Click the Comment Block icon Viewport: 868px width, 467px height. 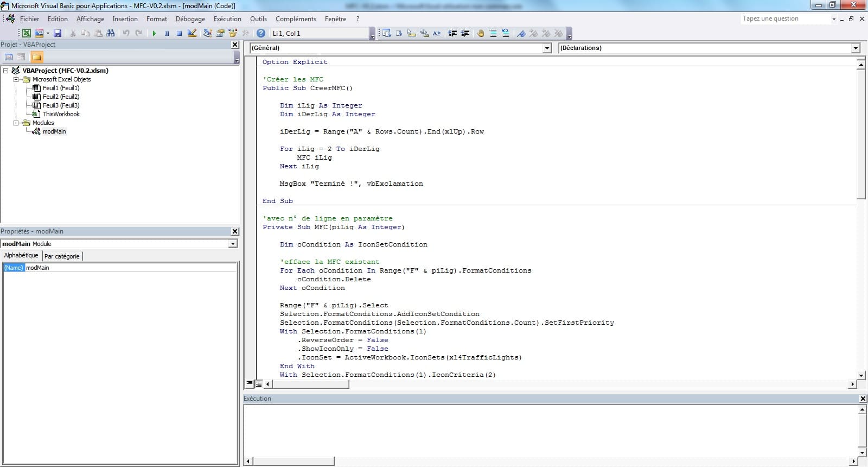click(x=493, y=34)
